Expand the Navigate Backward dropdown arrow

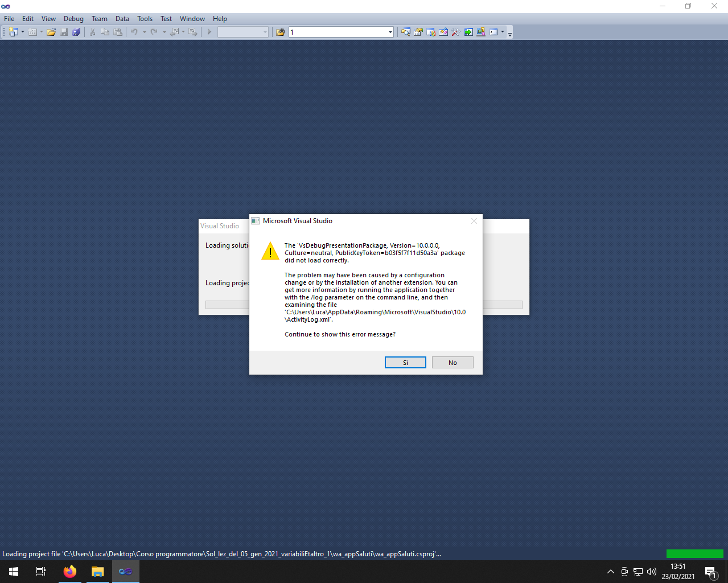[x=183, y=32]
